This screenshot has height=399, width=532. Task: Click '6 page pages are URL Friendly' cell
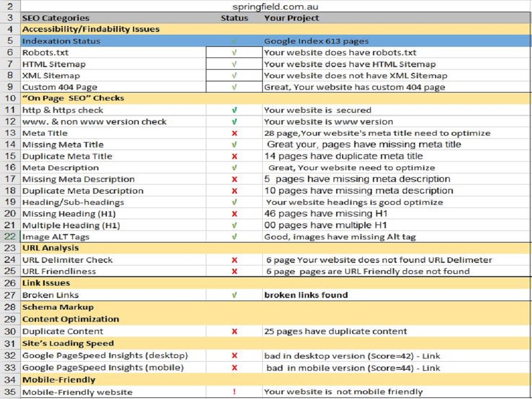396,271
